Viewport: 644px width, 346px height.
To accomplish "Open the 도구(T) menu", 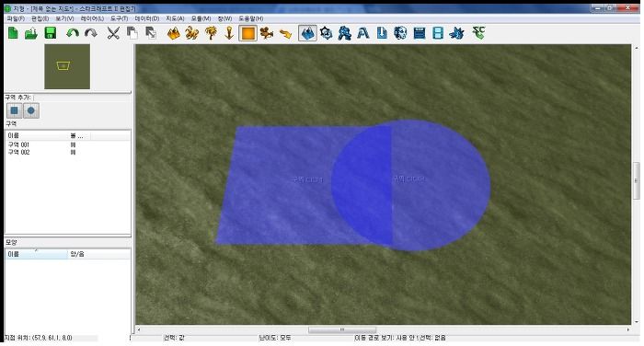I will pos(119,18).
